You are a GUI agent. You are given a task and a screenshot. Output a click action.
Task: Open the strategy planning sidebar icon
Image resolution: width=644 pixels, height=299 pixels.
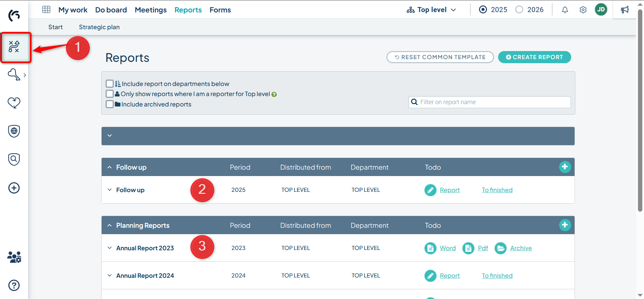(x=14, y=47)
